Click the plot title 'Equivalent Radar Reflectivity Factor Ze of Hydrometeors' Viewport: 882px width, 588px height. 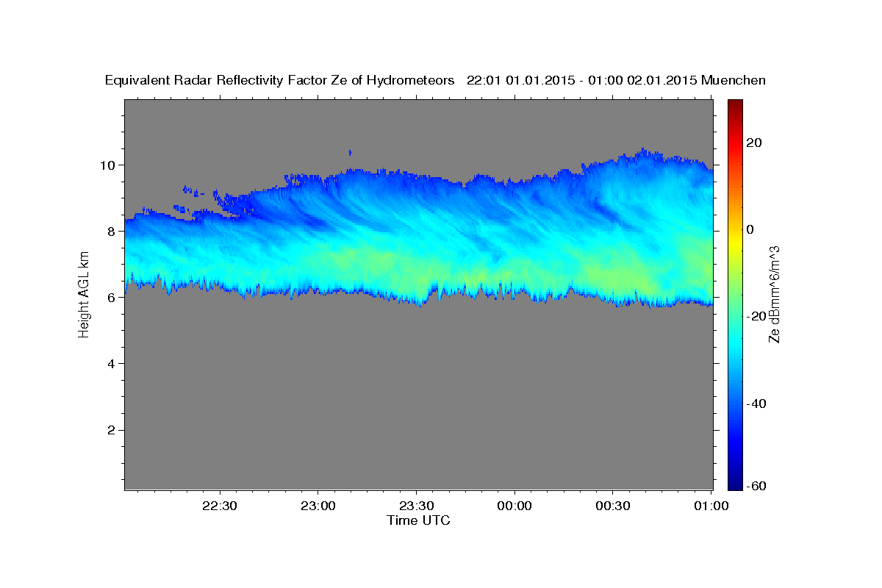[279, 81]
